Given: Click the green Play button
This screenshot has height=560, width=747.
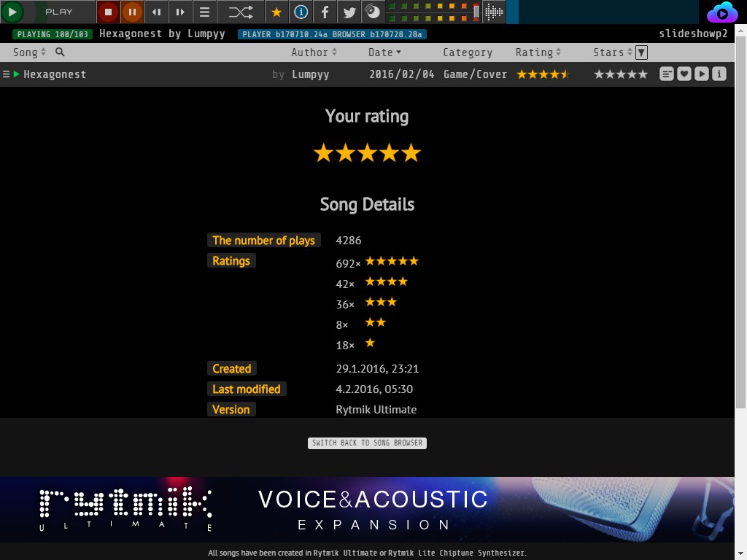Looking at the screenshot, I should [12, 12].
